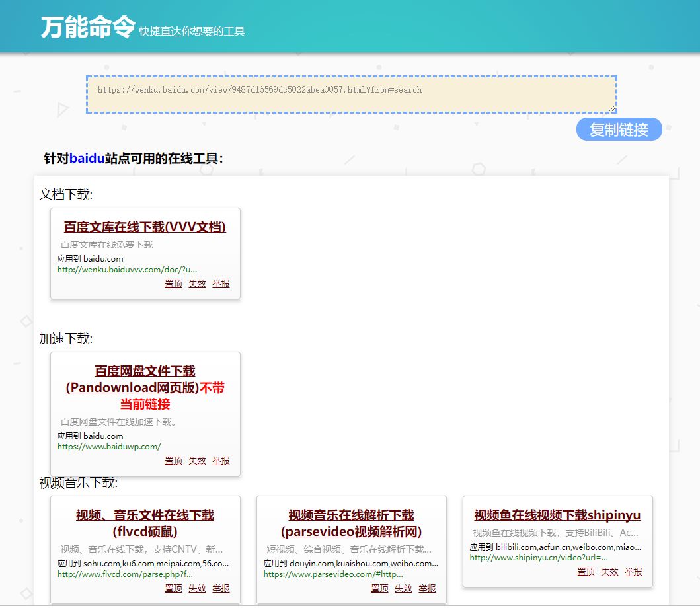Screen dimensions: 700x610
Task: Open the 万能命令 site logo title
Action: point(88,27)
